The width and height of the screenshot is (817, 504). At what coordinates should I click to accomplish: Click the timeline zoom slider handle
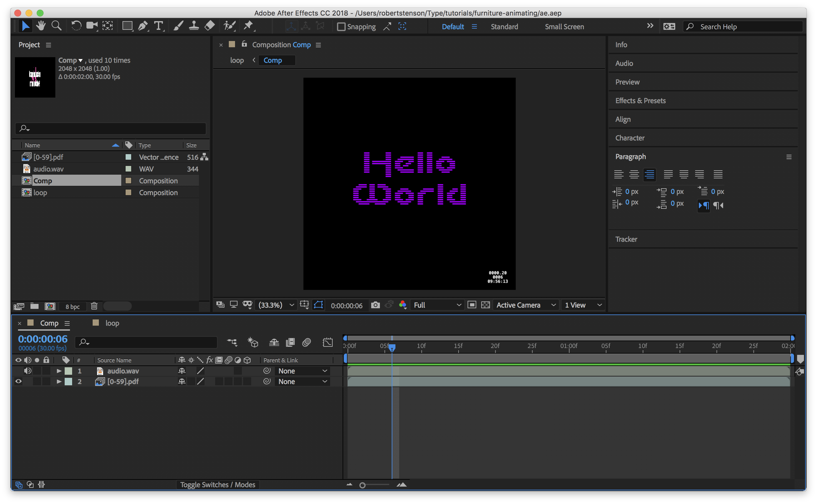362,485
